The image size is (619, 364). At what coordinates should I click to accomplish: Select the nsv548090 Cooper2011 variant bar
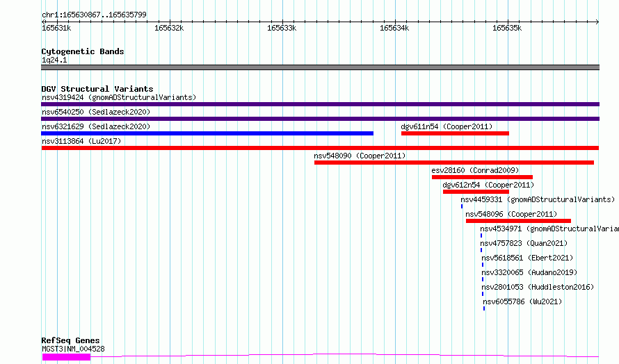coord(454,163)
